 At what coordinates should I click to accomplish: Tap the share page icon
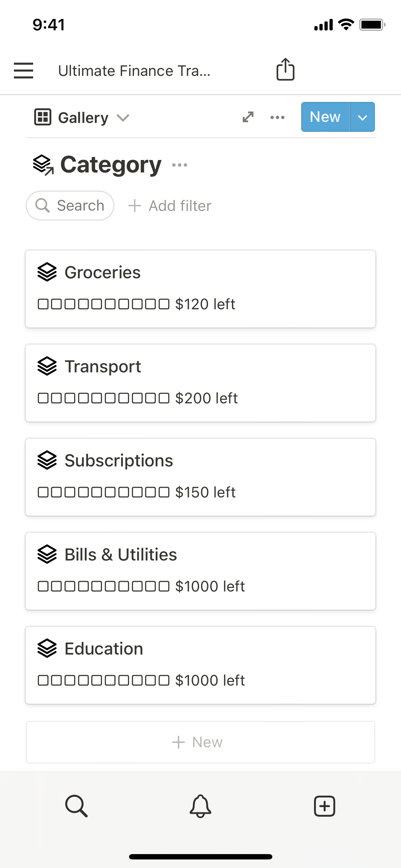pyautogui.click(x=285, y=69)
